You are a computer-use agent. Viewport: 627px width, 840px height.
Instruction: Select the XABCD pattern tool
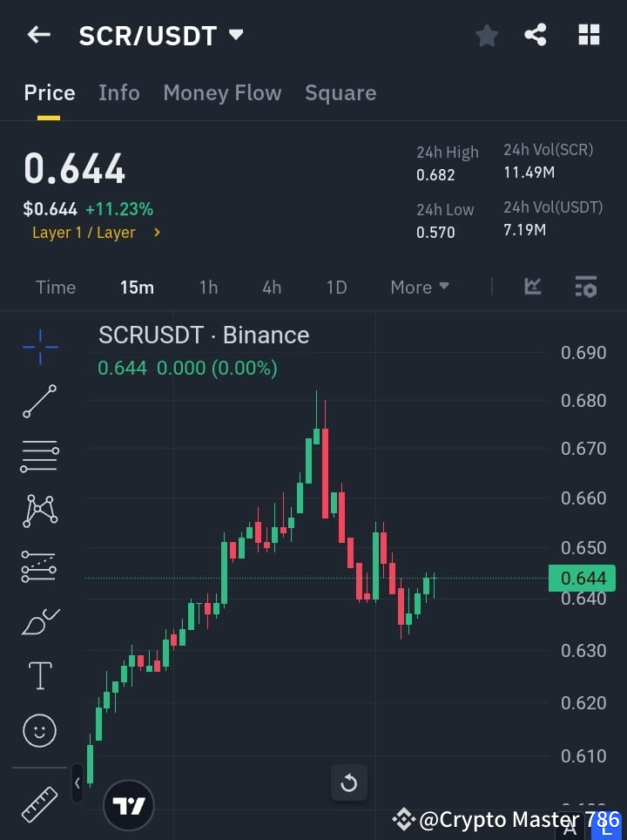point(39,511)
